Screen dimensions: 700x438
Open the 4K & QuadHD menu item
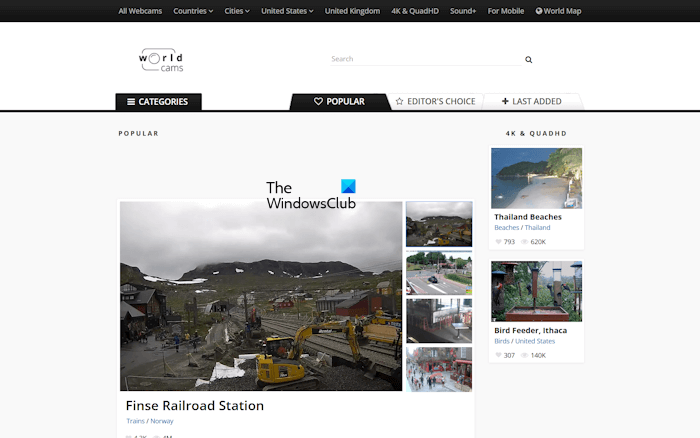tap(415, 11)
